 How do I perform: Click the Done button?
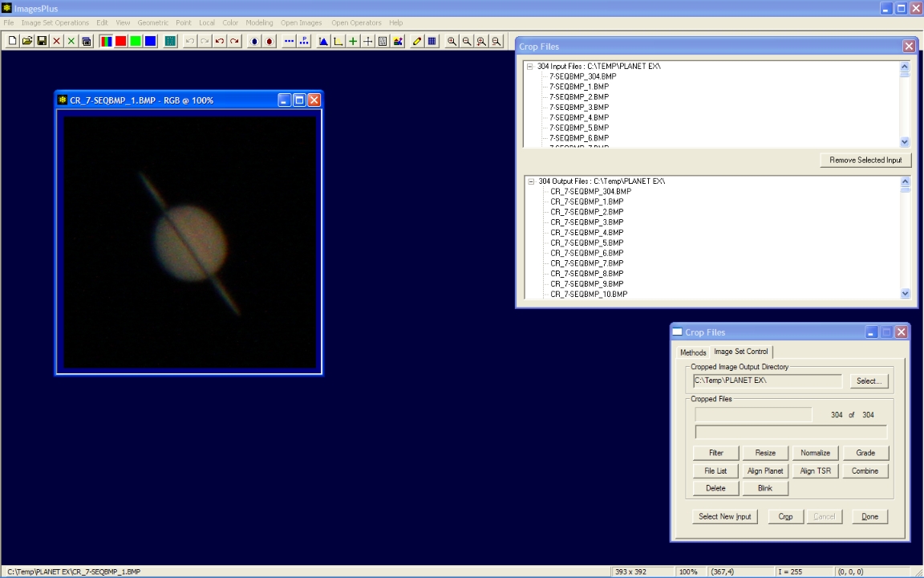[869, 517]
